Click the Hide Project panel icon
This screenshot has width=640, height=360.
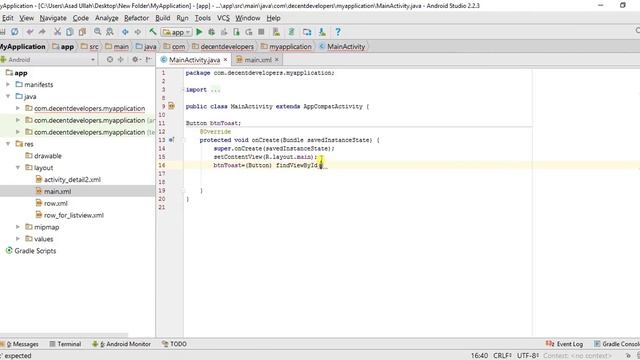149,60
